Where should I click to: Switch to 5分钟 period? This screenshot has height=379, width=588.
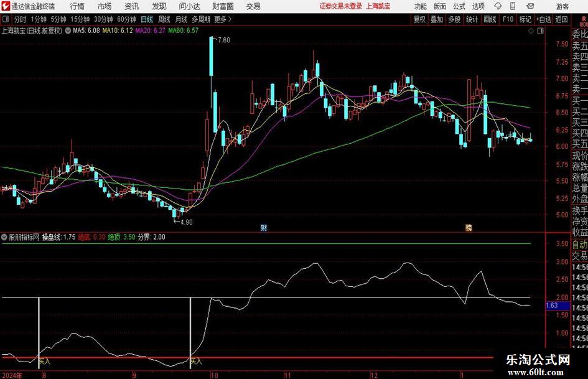[58, 19]
